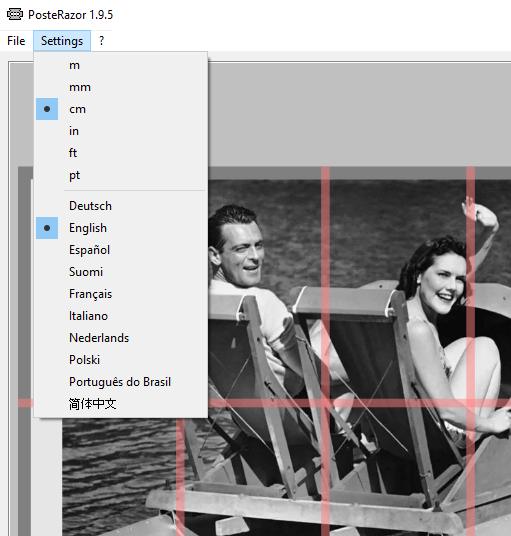Choose the checked cm unit option
Image resolution: width=511 pixels, height=536 pixels.
click(x=121, y=109)
